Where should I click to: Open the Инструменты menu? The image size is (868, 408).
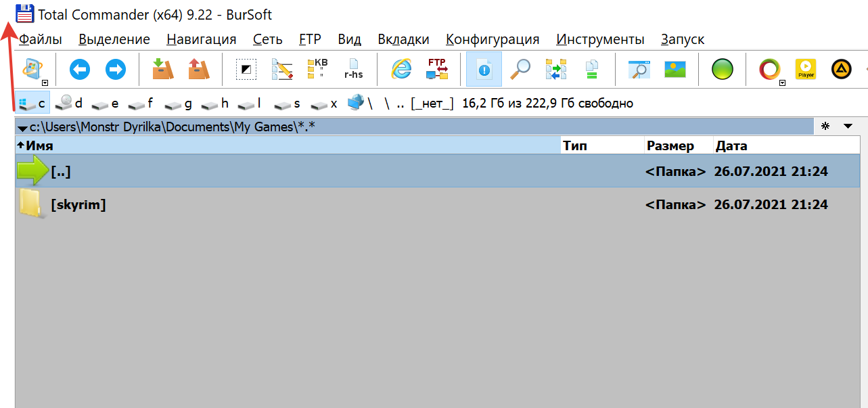[x=600, y=39]
